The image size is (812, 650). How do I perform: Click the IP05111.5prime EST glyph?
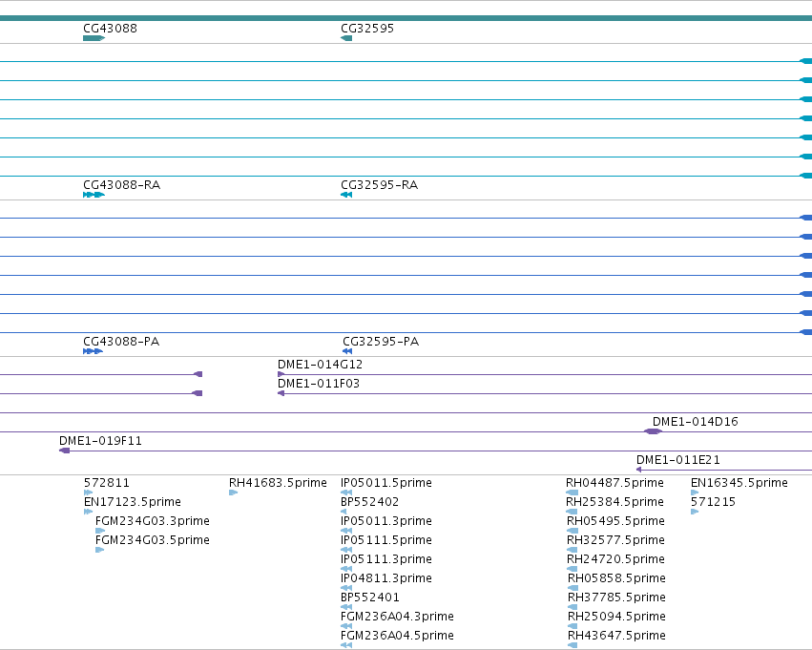coord(346,550)
